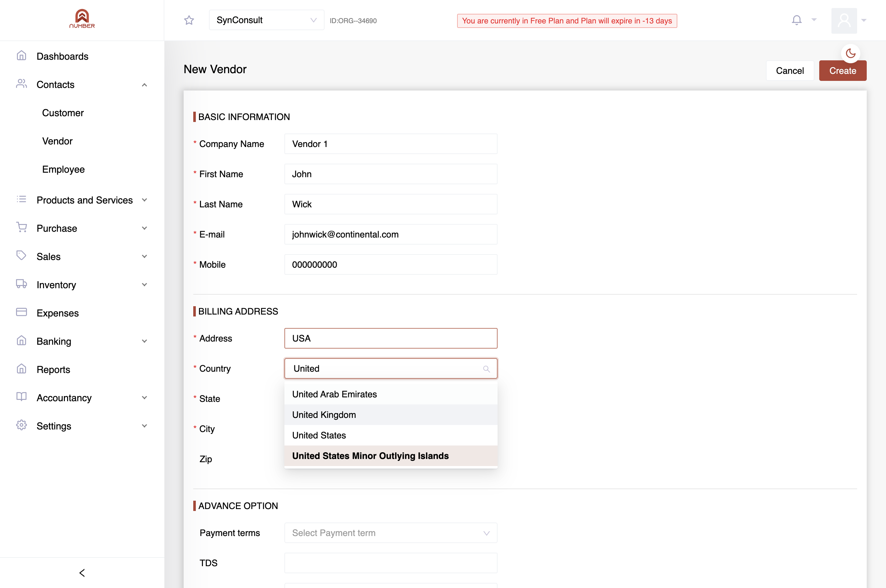Collapse the sidebar with left arrow
Image resolution: width=886 pixels, height=588 pixels.
82,573
